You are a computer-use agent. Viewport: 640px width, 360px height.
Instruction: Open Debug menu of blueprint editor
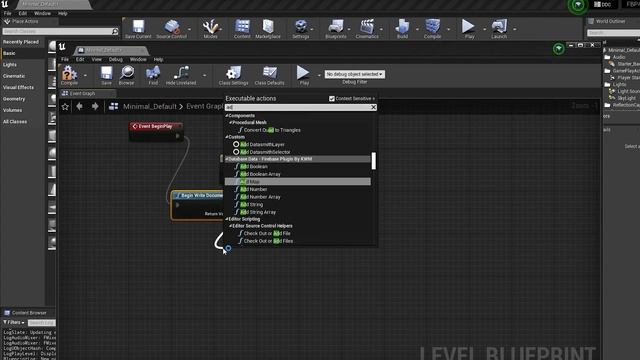(x=116, y=59)
